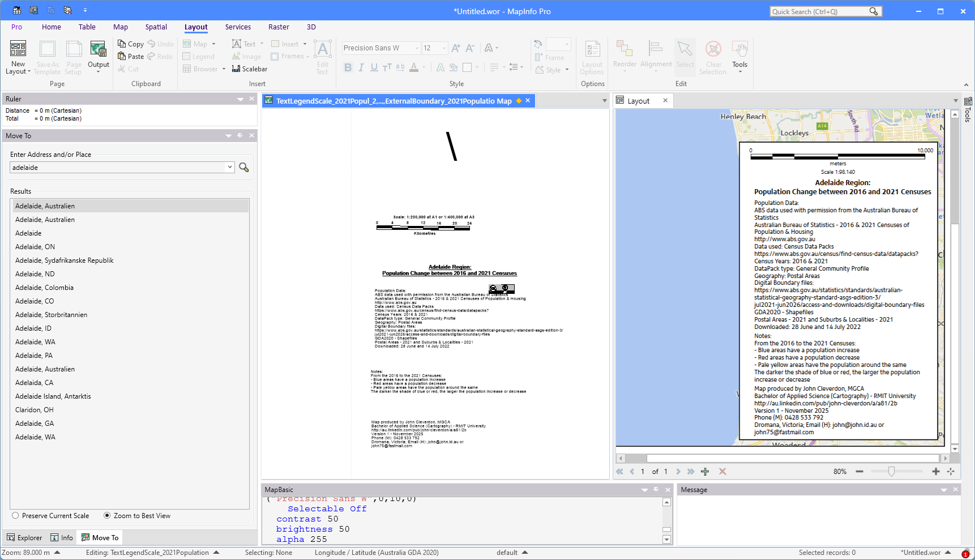Switch to the Spatial ribbon tab

point(156,27)
